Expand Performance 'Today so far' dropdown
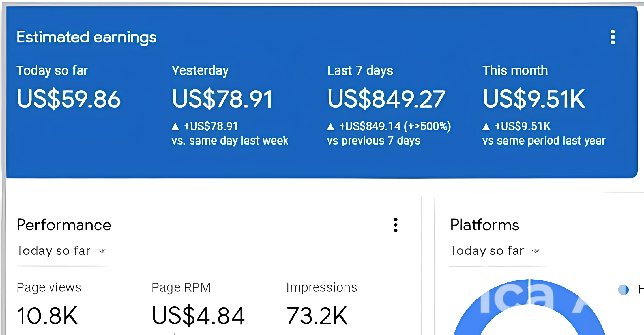 (54, 251)
